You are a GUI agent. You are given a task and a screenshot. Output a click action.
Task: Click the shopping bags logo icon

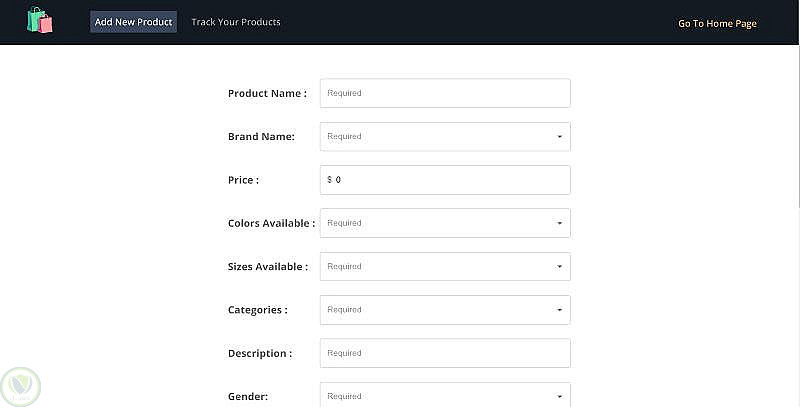(40, 20)
